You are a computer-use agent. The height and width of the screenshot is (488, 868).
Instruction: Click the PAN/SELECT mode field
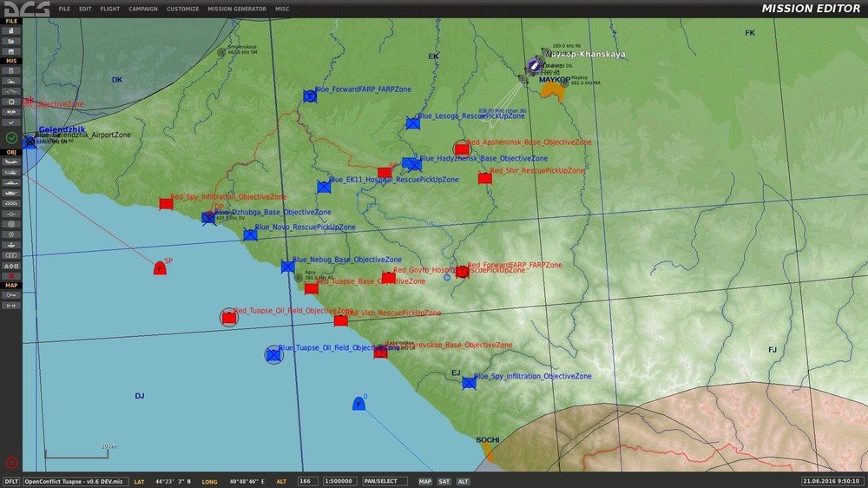click(x=385, y=481)
